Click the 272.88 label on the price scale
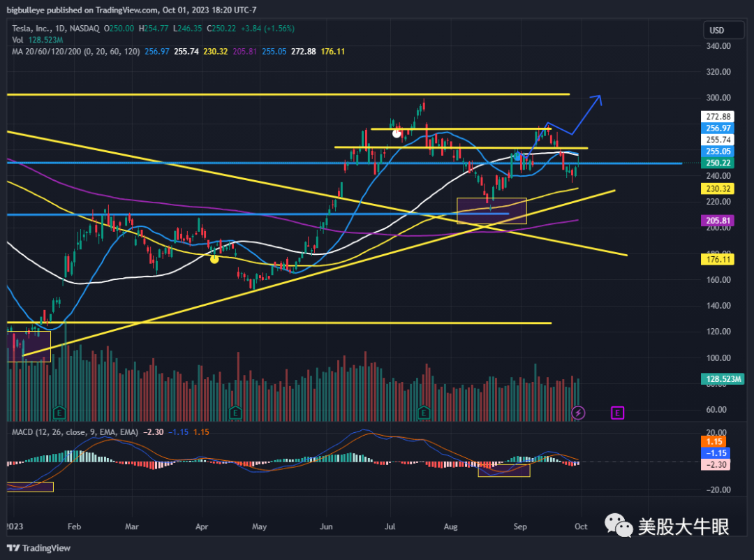 (x=718, y=117)
